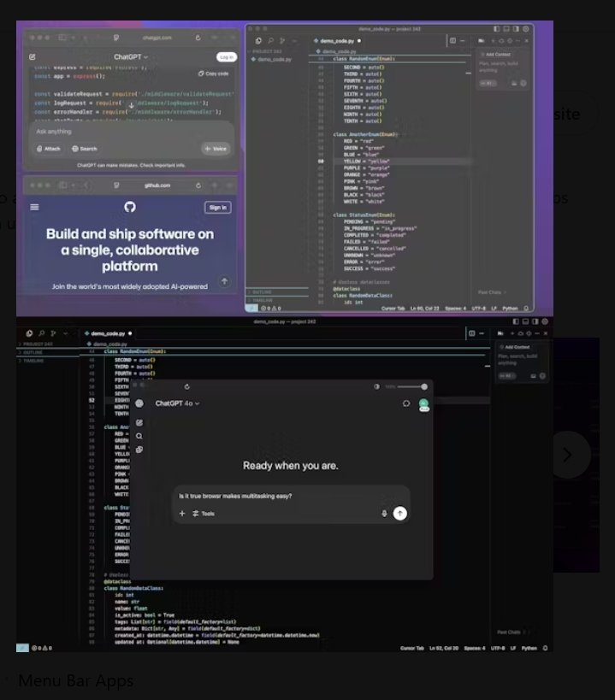Open settings gear in small editor title bar
This screenshot has height=700, width=615.
point(526,29)
